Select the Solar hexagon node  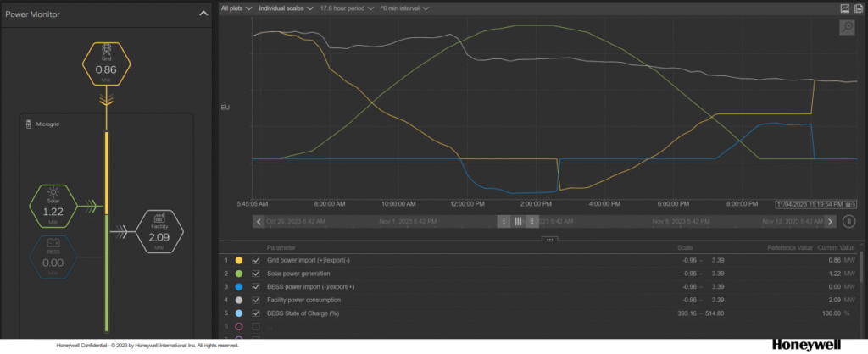coord(53,205)
